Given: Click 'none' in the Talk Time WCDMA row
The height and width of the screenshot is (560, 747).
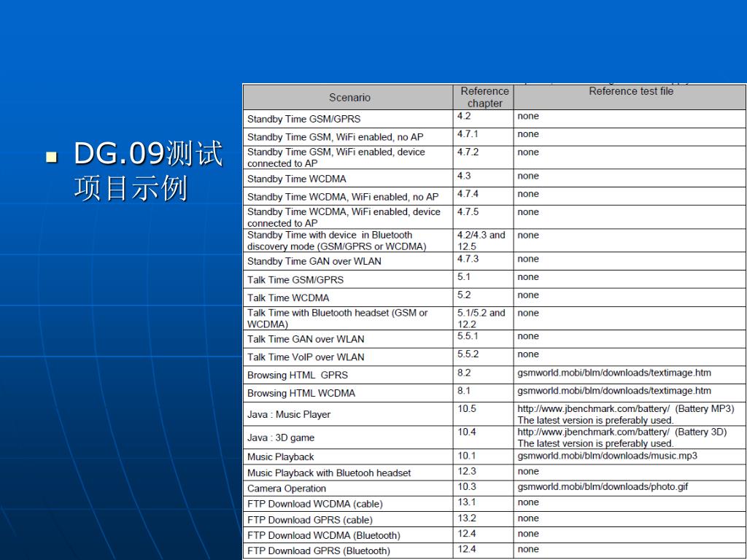Looking at the screenshot, I should pos(528,295).
